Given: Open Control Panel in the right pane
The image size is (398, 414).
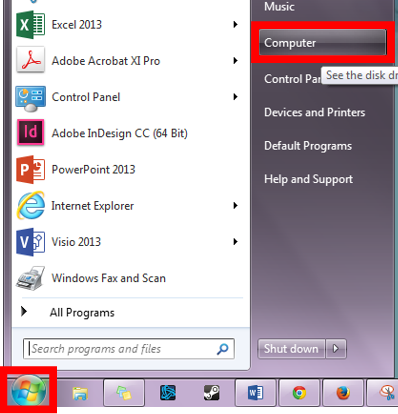Looking at the screenshot, I should [x=292, y=79].
